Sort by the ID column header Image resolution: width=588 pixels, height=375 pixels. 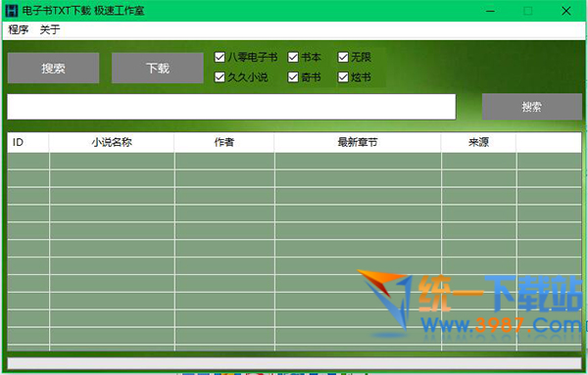click(28, 142)
